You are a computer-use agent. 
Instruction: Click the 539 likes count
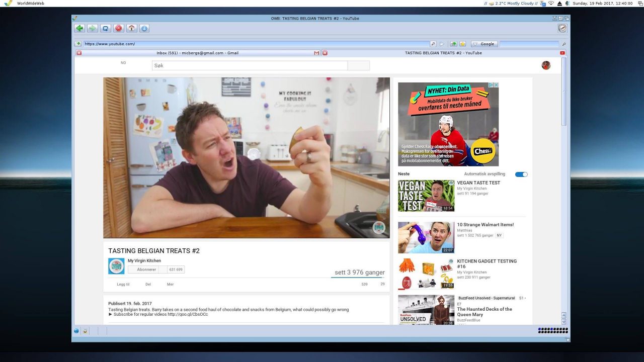coord(364,284)
